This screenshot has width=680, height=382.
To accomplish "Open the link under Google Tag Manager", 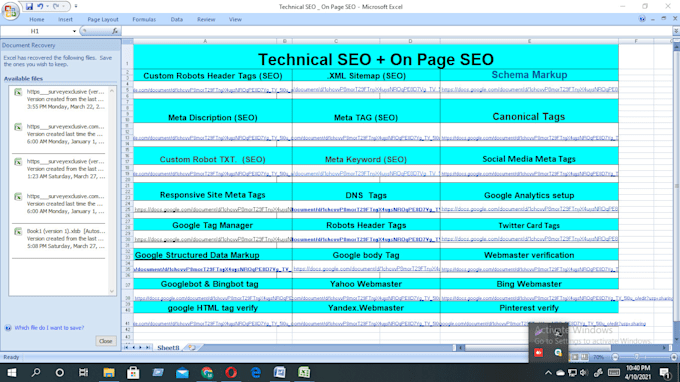I will click(x=212, y=239).
